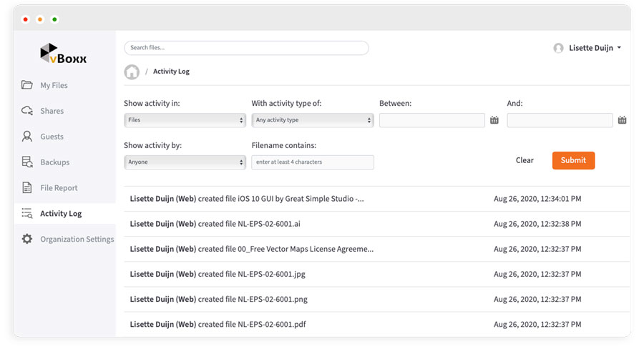This screenshot has height=349, width=644.
Task: Click the Shares cloud icon in sidebar
Action: tap(27, 111)
